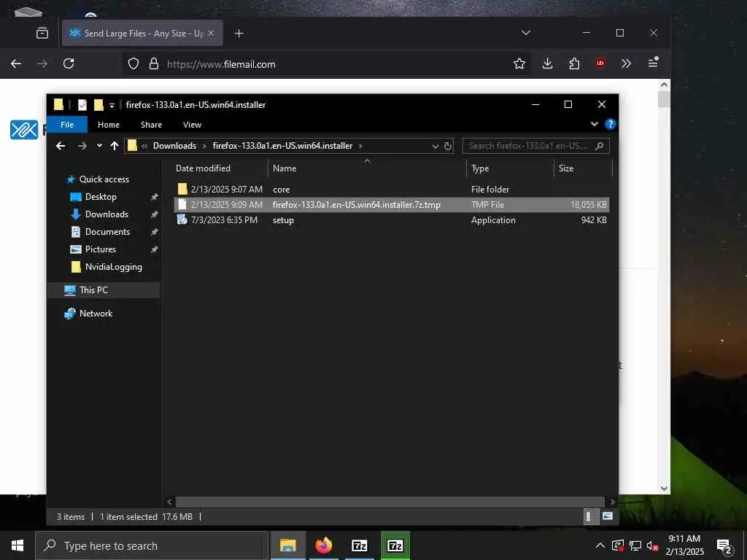Viewport: 747px width, 560px height.
Task: Click the New Folder quick access icon
Action: (x=98, y=105)
